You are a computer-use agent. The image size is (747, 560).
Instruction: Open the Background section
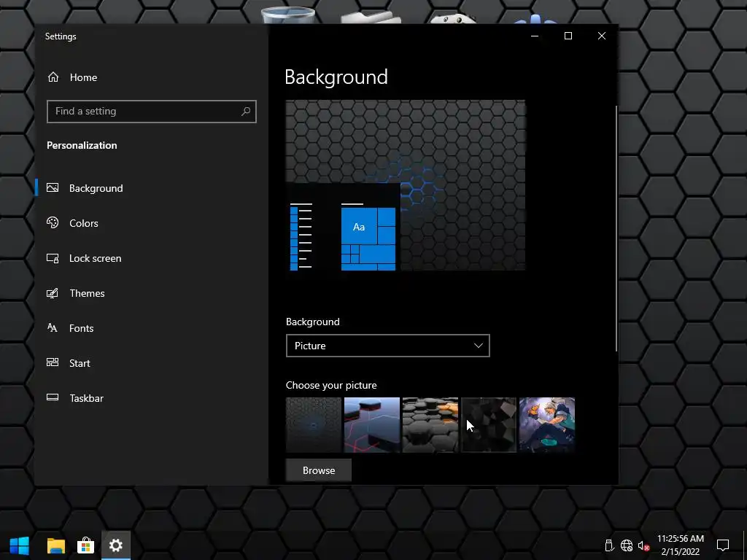click(96, 188)
